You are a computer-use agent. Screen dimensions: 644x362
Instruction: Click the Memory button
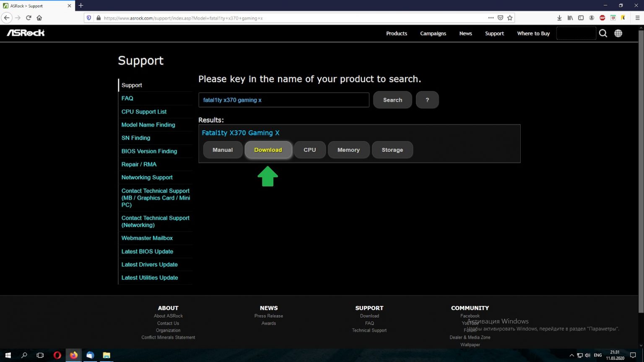[348, 150]
